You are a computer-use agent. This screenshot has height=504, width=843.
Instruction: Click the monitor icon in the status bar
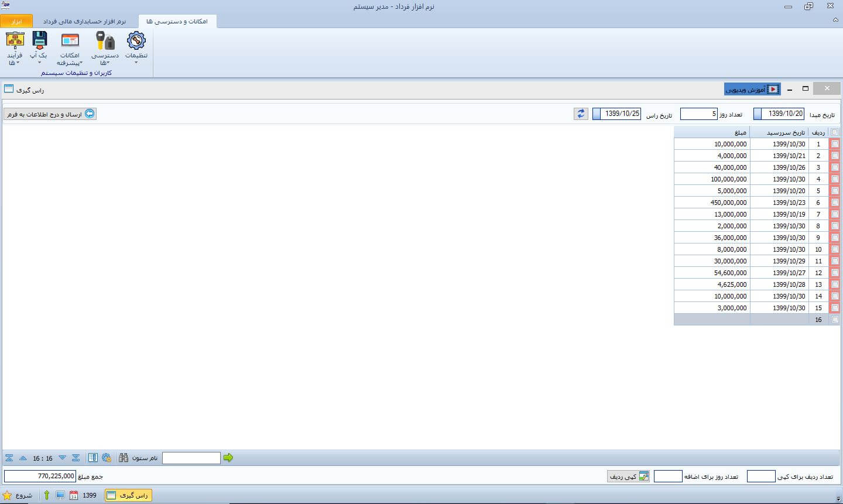60,495
